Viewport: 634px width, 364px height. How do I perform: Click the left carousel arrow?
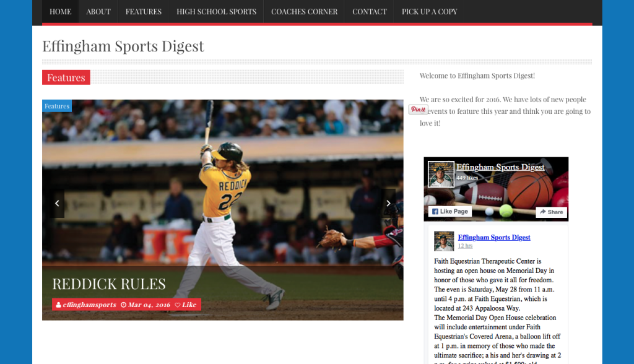[56, 203]
